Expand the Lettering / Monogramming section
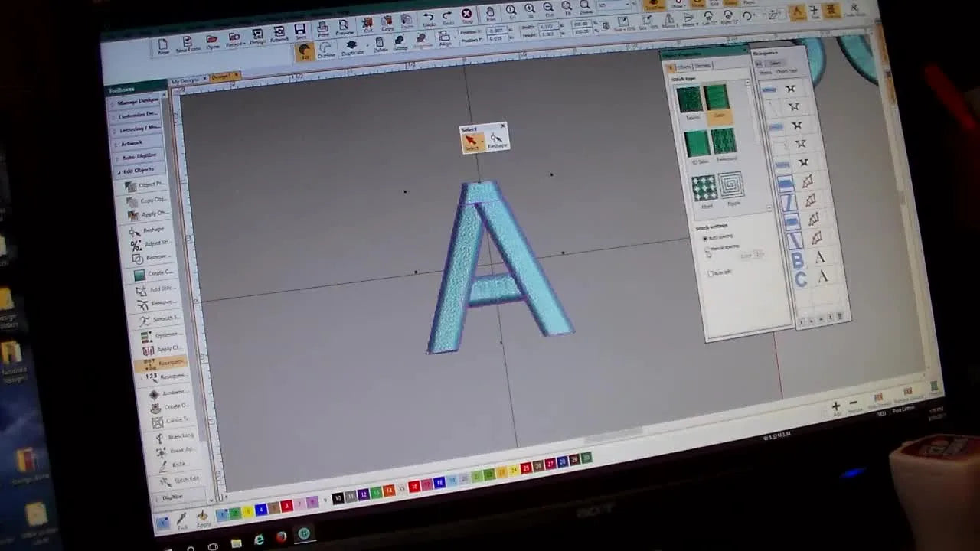 pos(138,129)
